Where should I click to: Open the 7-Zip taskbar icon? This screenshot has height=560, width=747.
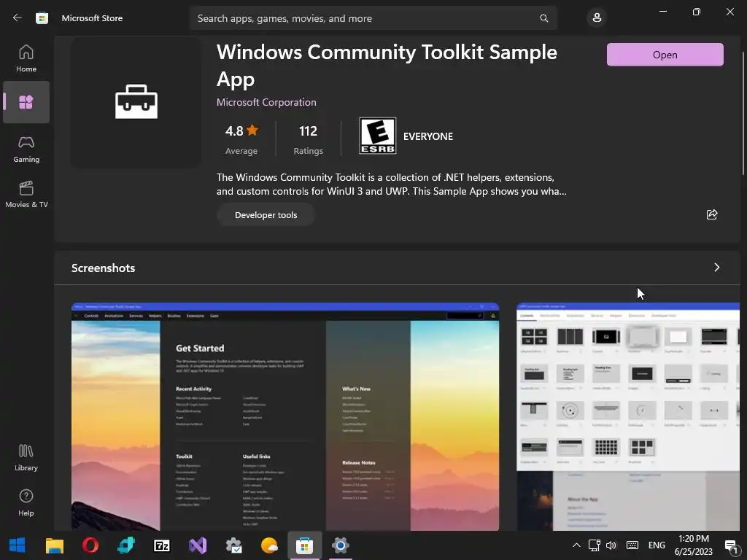point(161,545)
